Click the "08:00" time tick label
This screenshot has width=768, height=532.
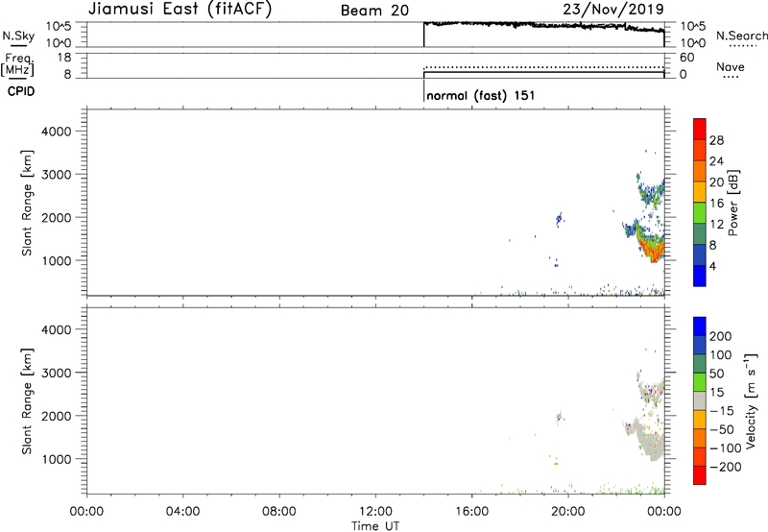[278, 512]
